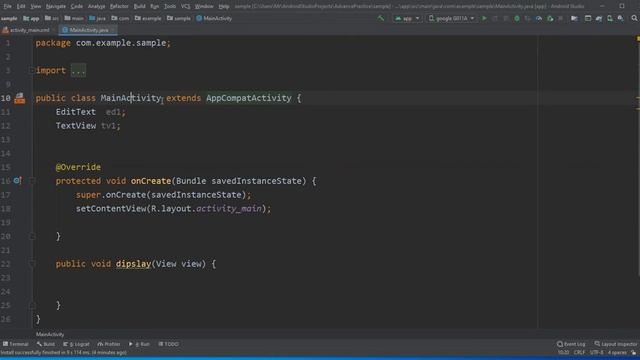Open the app run configuration dropdown

(x=407, y=18)
